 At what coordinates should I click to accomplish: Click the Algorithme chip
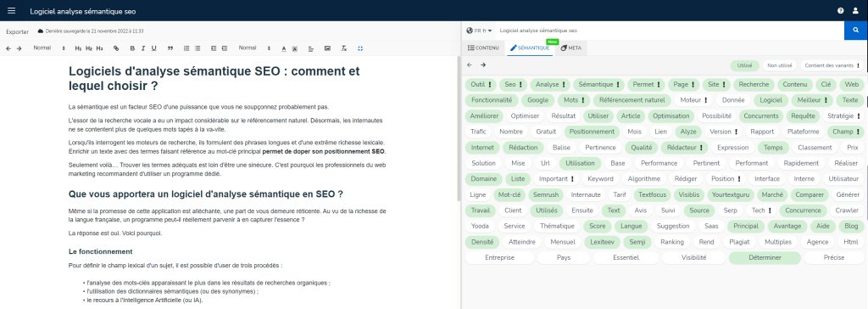coord(644,179)
